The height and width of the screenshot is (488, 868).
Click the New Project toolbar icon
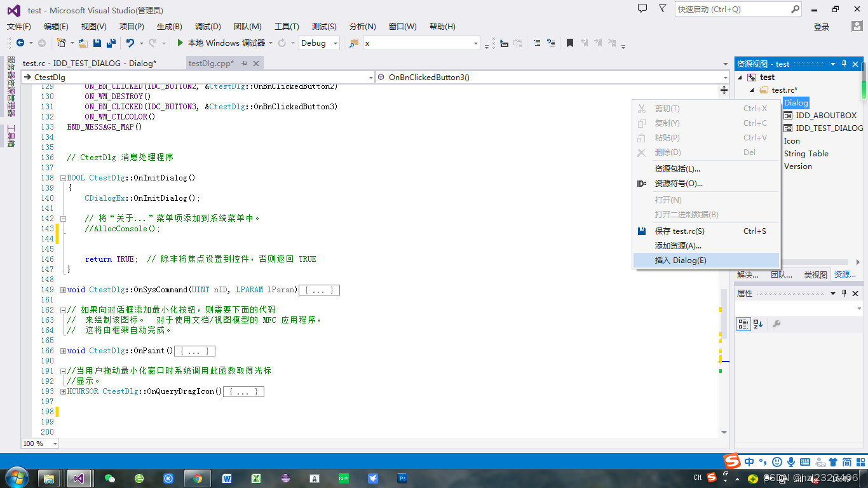pos(61,43)
